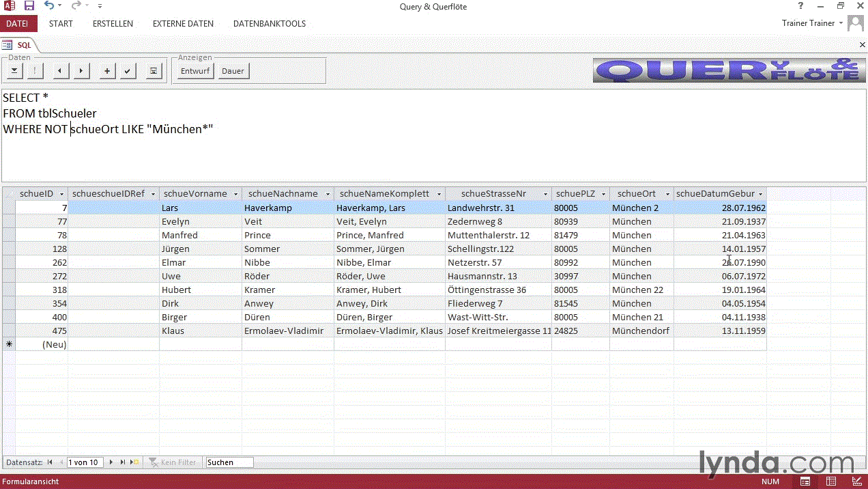Select the row for Evelyn Veit
This screenshot has height=489, width=868.
tap(9, 221)
